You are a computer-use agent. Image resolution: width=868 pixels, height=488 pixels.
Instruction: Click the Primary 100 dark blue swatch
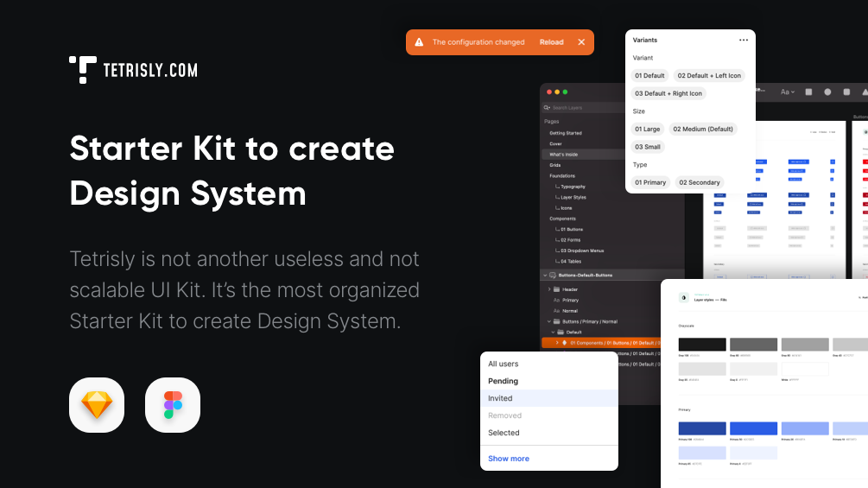(x=702, y=428)
